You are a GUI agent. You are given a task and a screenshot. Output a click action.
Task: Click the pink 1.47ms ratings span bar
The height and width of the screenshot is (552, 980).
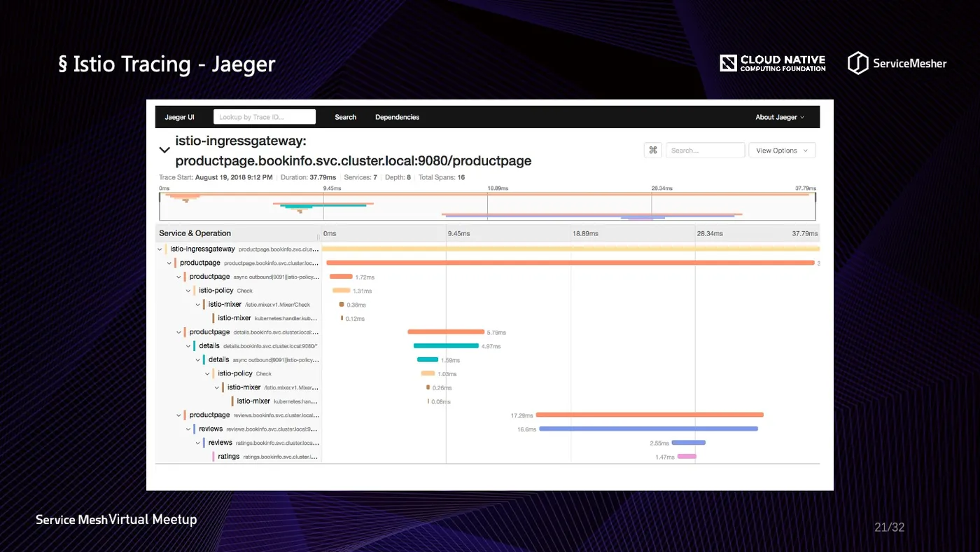point(687,457)
